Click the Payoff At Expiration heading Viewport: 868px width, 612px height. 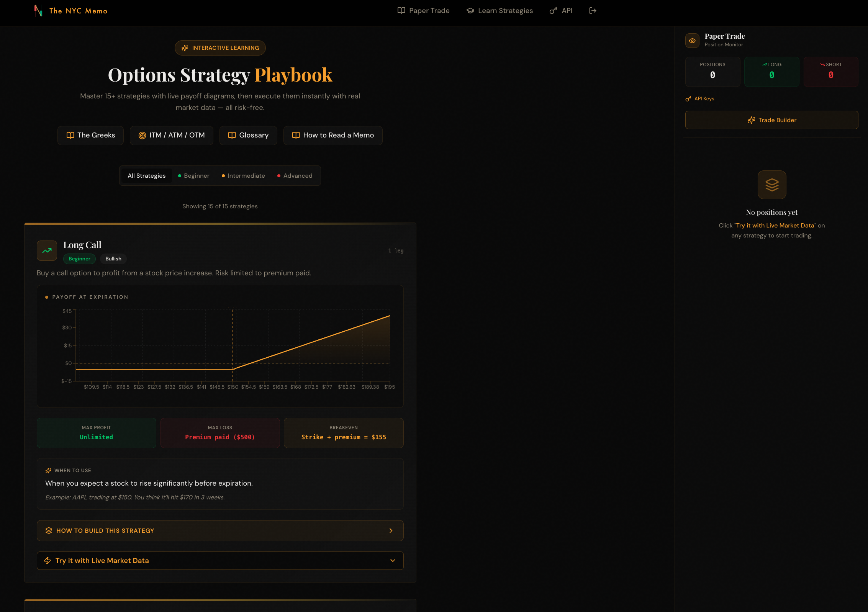[x=90, y=297]
